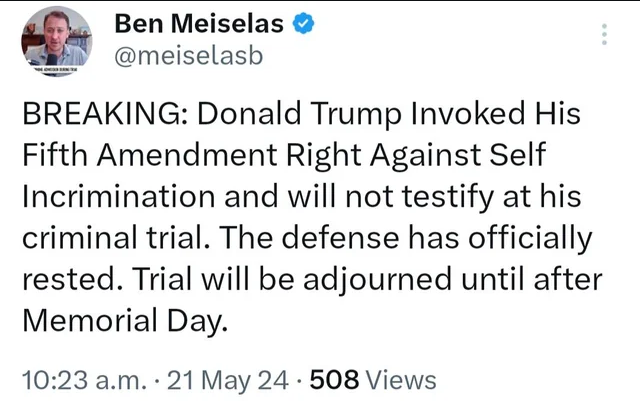Open the @meiselasb handle link
The width and height of the screenshot is (640, 404).
pyautogui.click(x=189, y=56)
